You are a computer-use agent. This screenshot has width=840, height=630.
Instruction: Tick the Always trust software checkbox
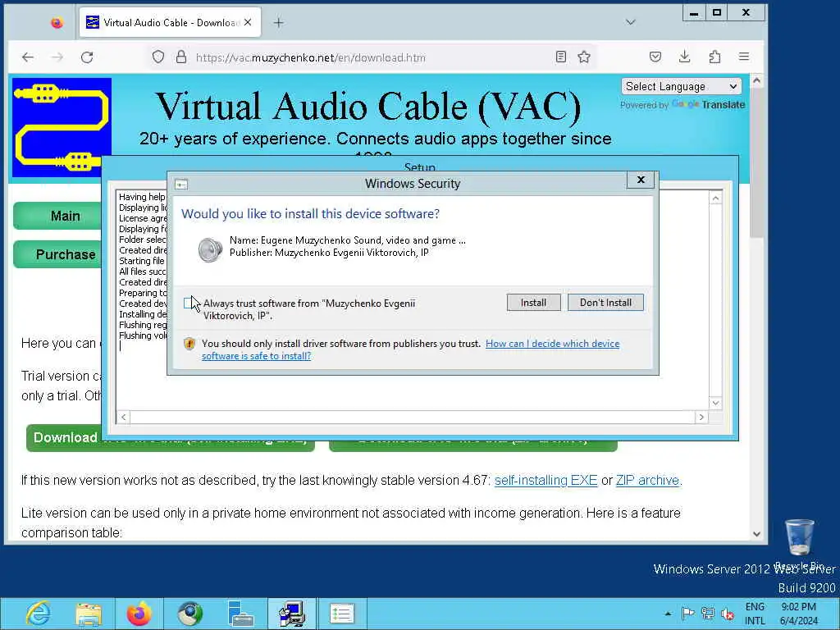click(188, 304)
